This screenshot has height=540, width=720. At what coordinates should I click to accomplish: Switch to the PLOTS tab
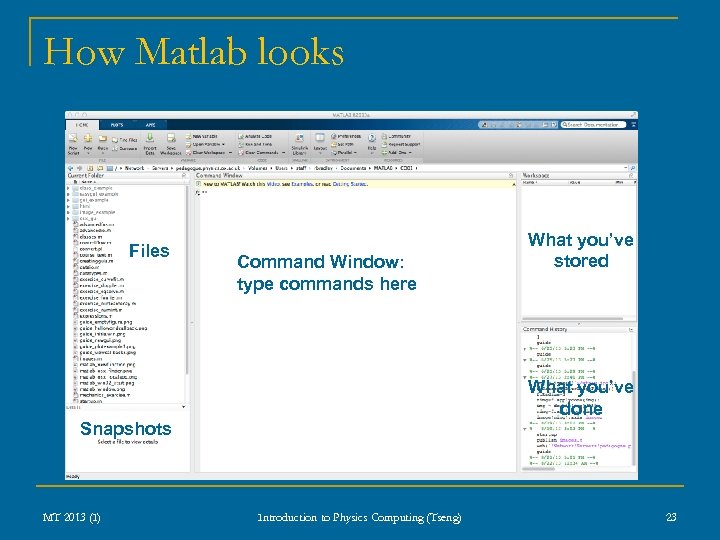(117, 125)
